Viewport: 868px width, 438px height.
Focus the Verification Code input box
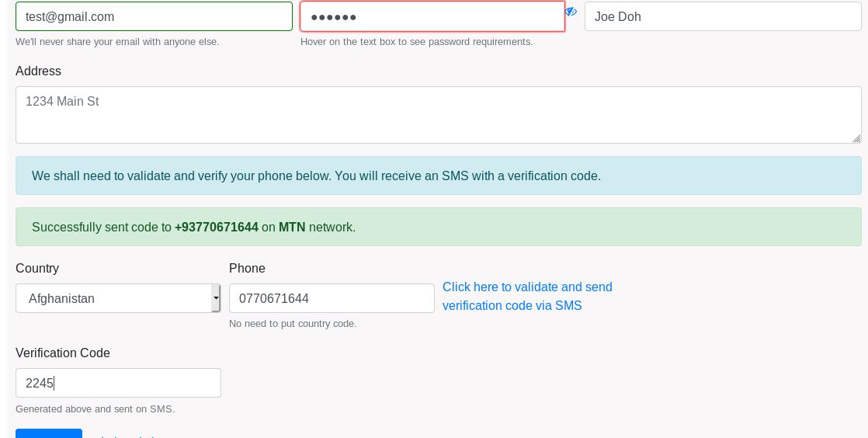(x=118, y=383)
